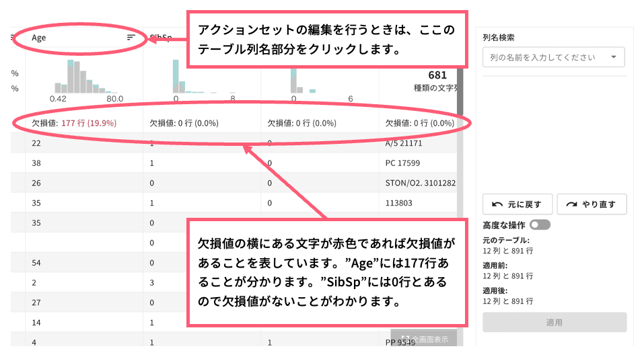Click the 全画面表示 fullscreen button
Viewport: 644px width, 361px height.
point(424,339)
